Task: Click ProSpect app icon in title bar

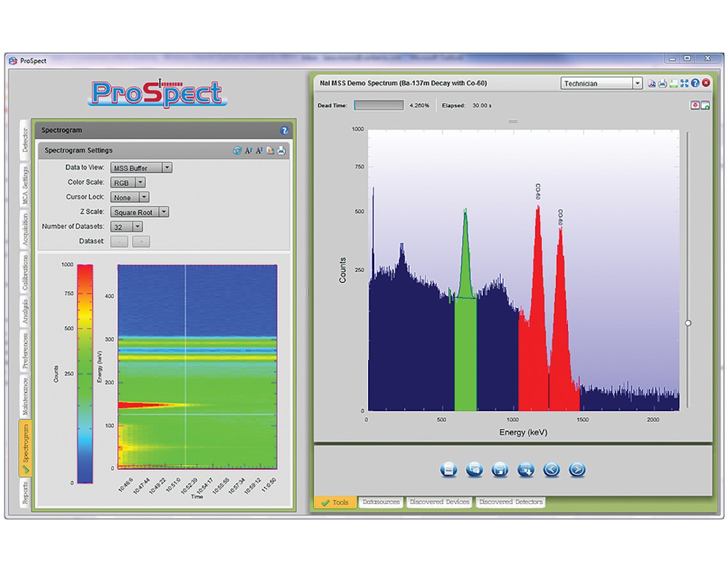Action: [x=13, y=60]
